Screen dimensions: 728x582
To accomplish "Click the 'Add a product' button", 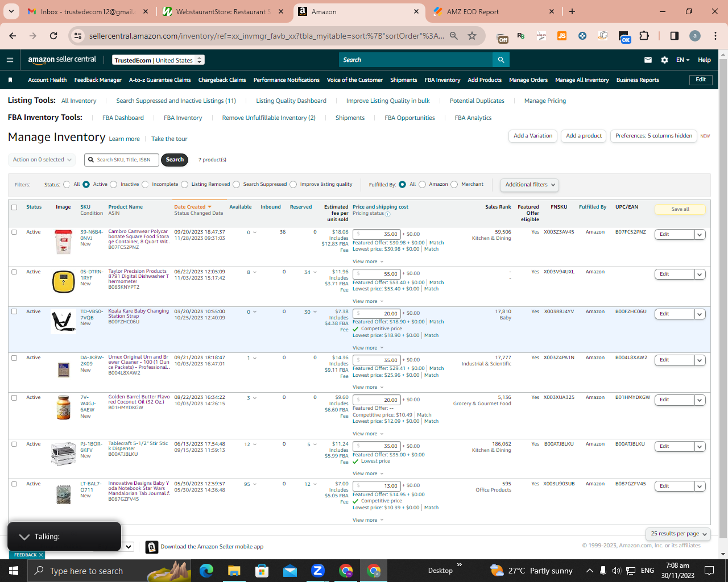I will point(584,136).
